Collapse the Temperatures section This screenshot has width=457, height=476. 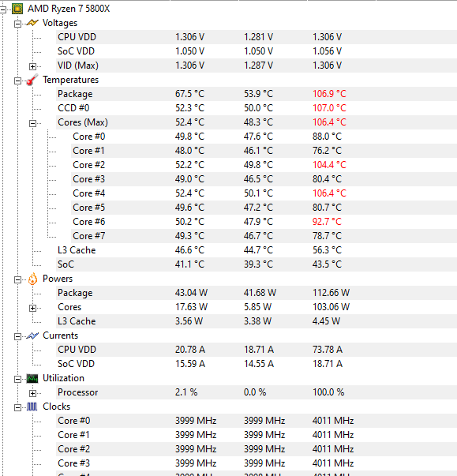point(17,81)
